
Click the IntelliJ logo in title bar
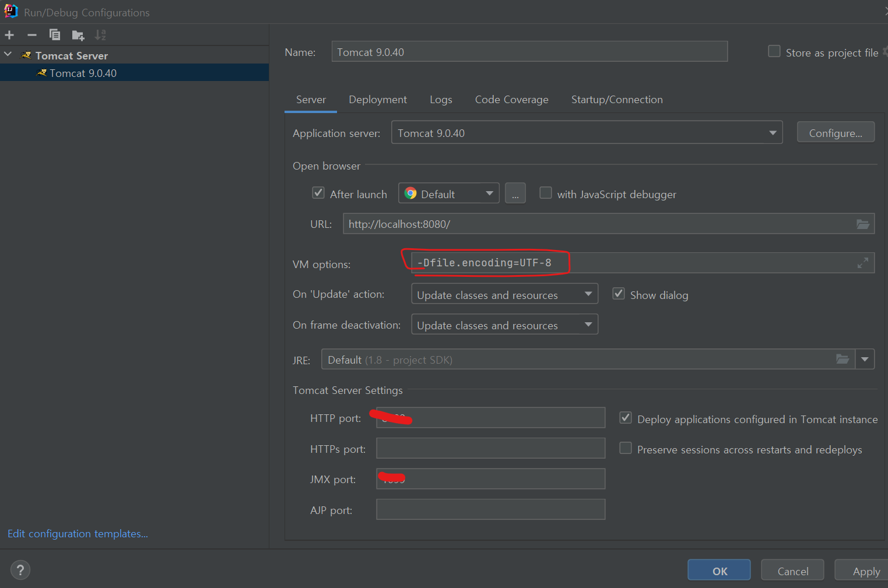pyautogui.click(x=11, y=11)
